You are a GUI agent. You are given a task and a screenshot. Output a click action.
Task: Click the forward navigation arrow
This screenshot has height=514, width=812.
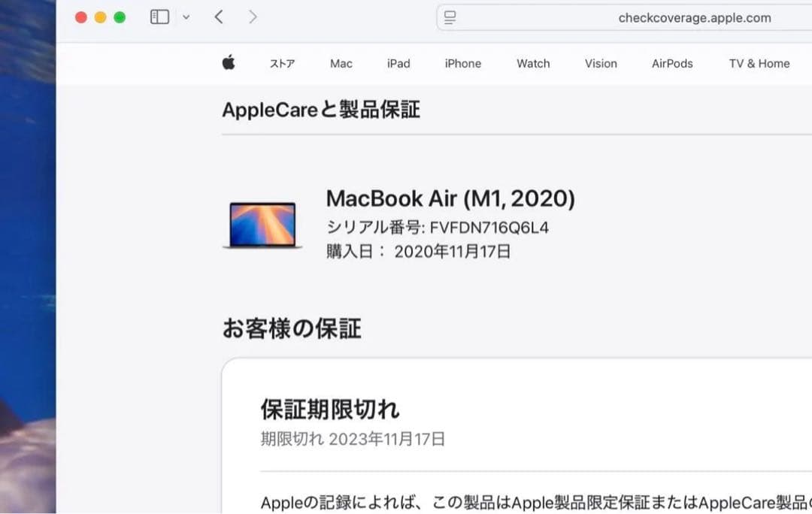[x=253, y=17]
